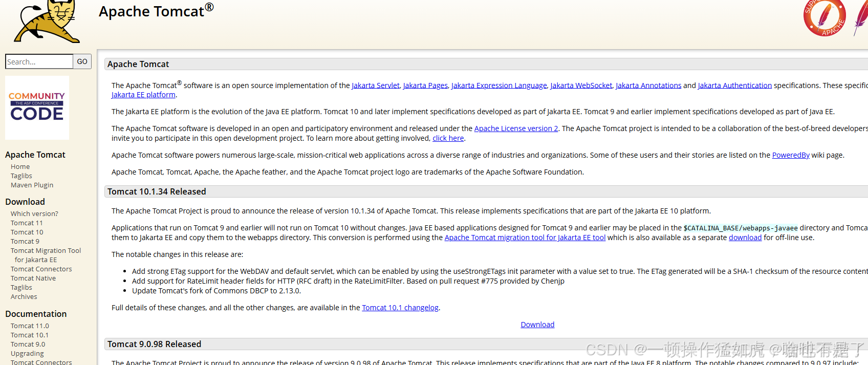Open the Archives link
868x365 pixels.
click(24, 297)
